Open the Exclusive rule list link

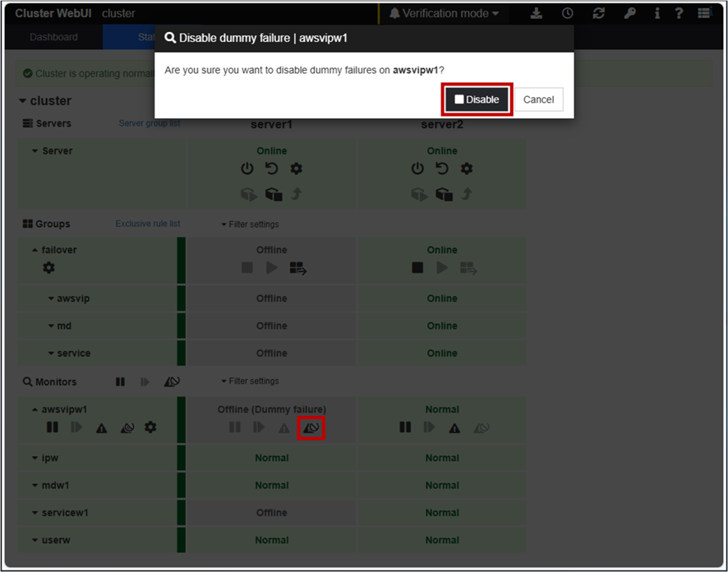pos(147,224)
